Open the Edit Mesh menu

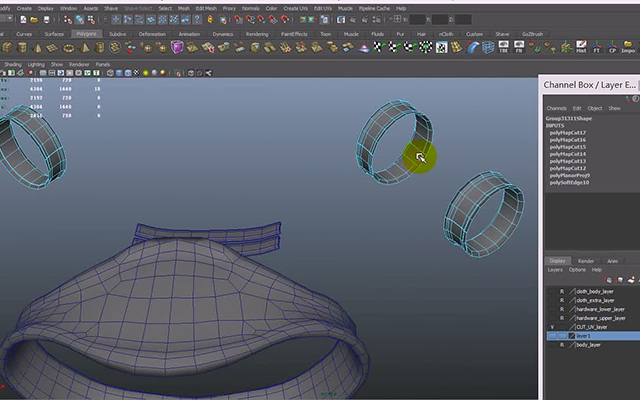pos(206,8)
